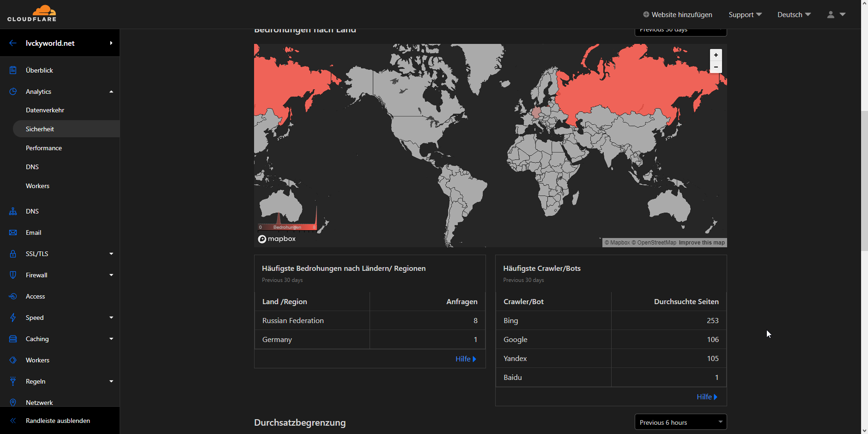Click the Netzwerk location pin icon
Screen dimensions: 868x434
point(13,403)
